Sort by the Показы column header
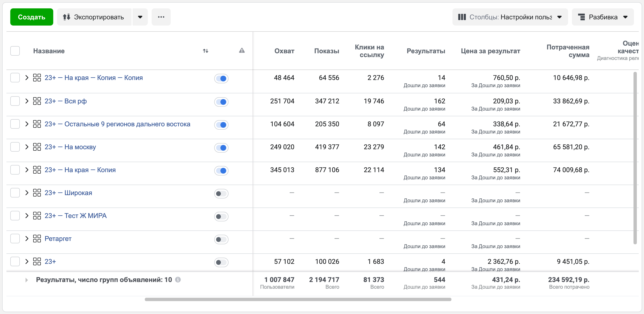Image resolution: width=644 pixels, height=314 pixels. (326, 51)
